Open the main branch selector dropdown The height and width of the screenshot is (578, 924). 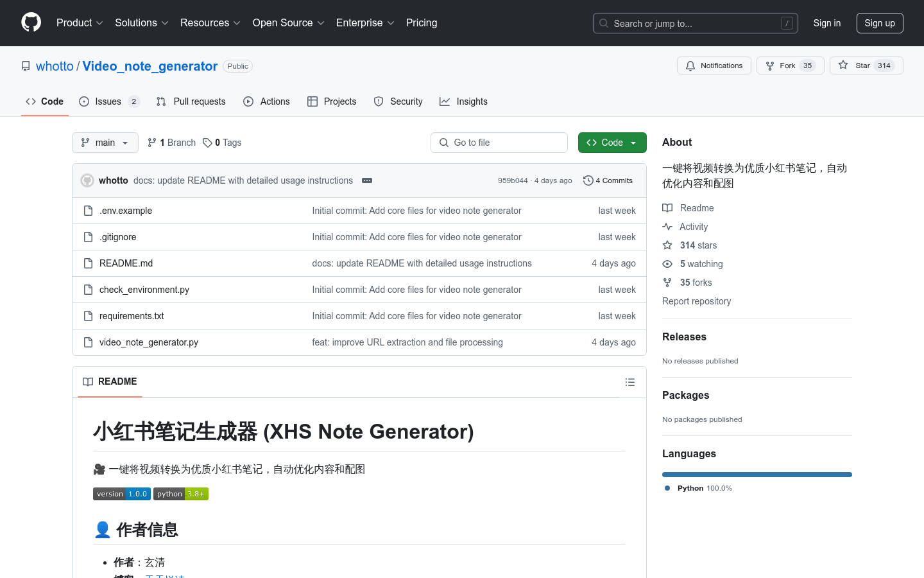coord(105,143)
